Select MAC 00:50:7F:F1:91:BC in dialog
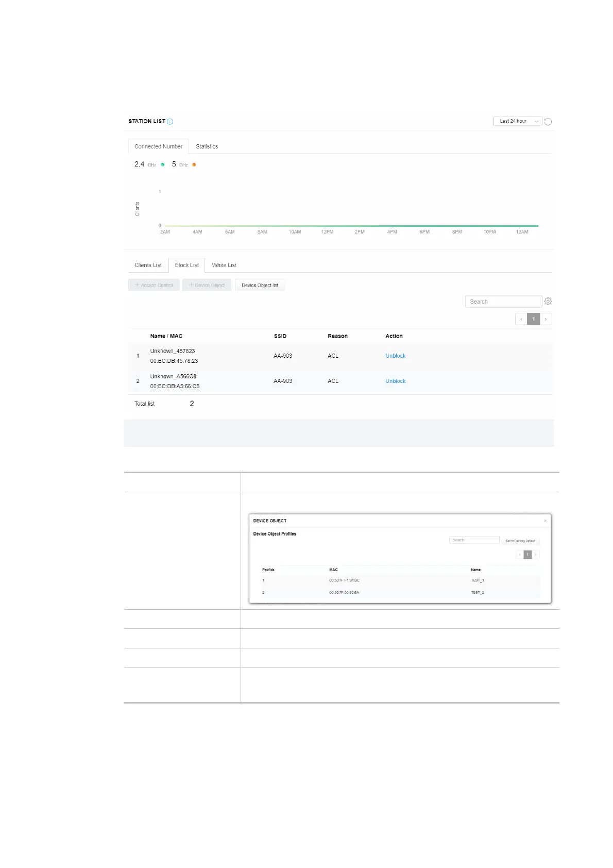 [344, 580]
